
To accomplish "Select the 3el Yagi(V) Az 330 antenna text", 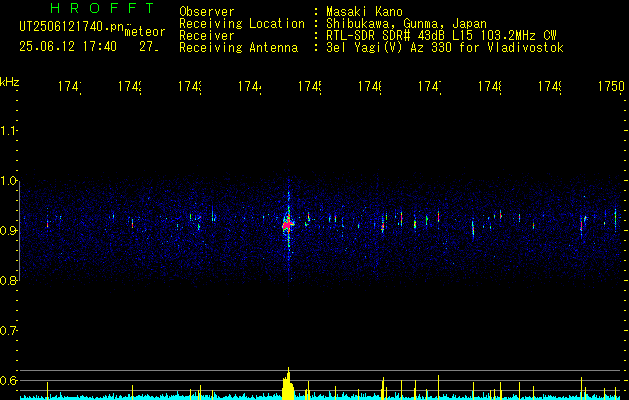I will point(445,48).
